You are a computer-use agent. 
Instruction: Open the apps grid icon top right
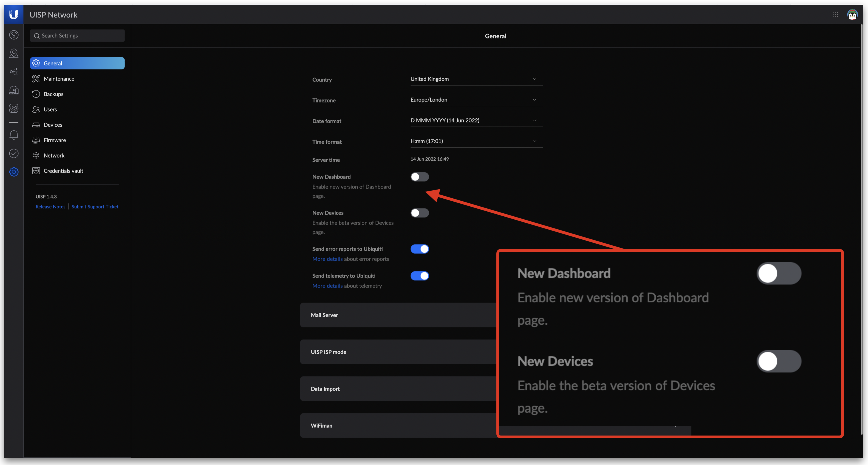coord(836,14)
